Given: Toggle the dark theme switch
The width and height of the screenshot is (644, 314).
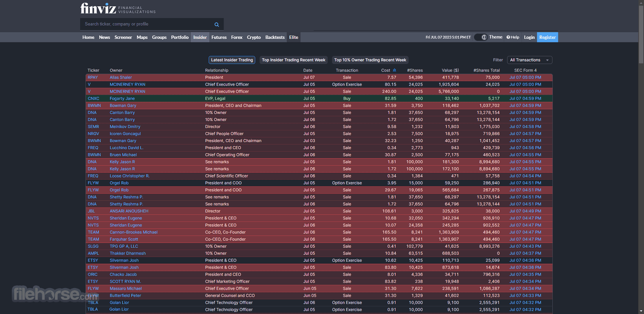Looking at the screenshot, I should click(x=481, y=37).
